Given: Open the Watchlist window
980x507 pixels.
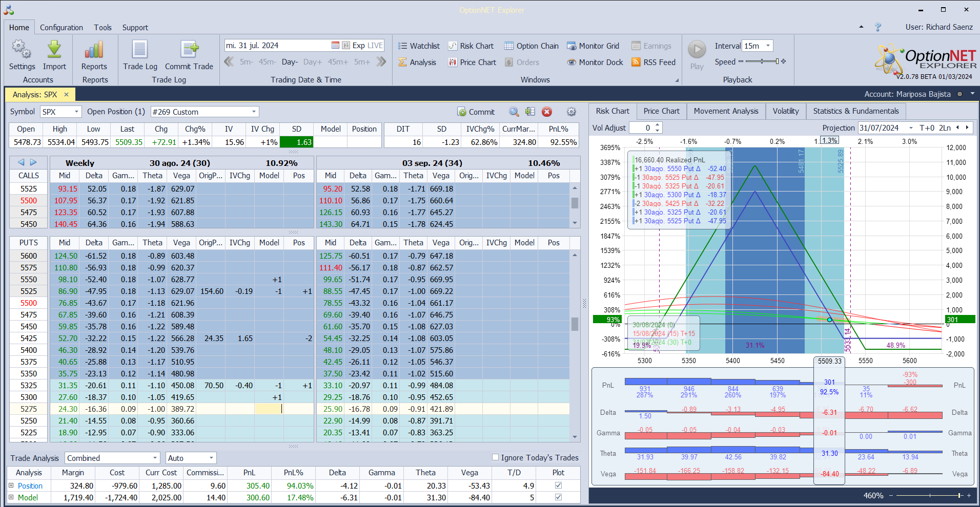Looking at the screenshot, I should [419, 46].
